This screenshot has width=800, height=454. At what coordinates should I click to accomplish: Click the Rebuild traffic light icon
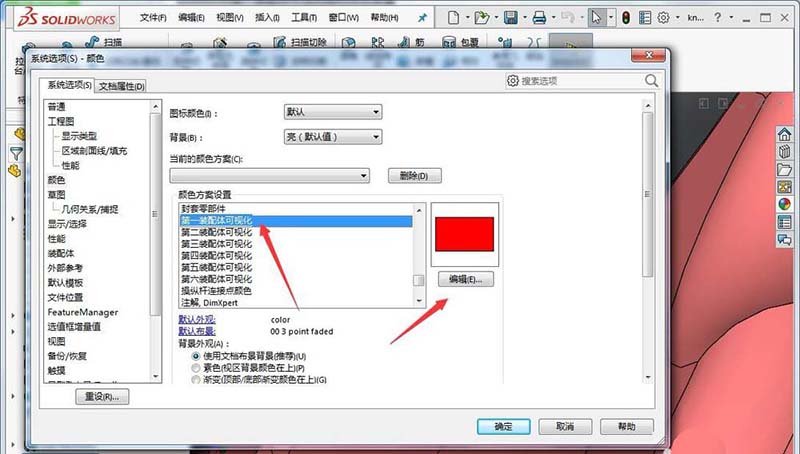pyautogui.click(x=627, y=18)
